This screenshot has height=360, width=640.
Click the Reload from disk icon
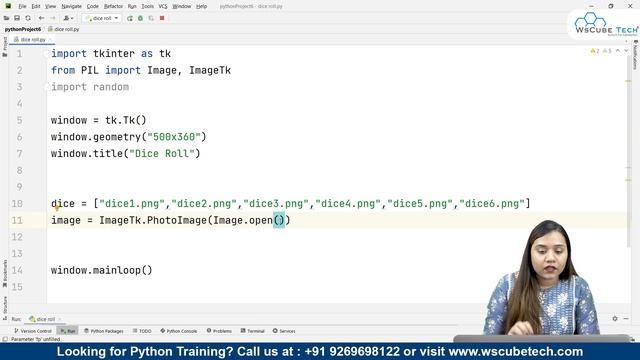pyautogui.click(x=28, y=18)
